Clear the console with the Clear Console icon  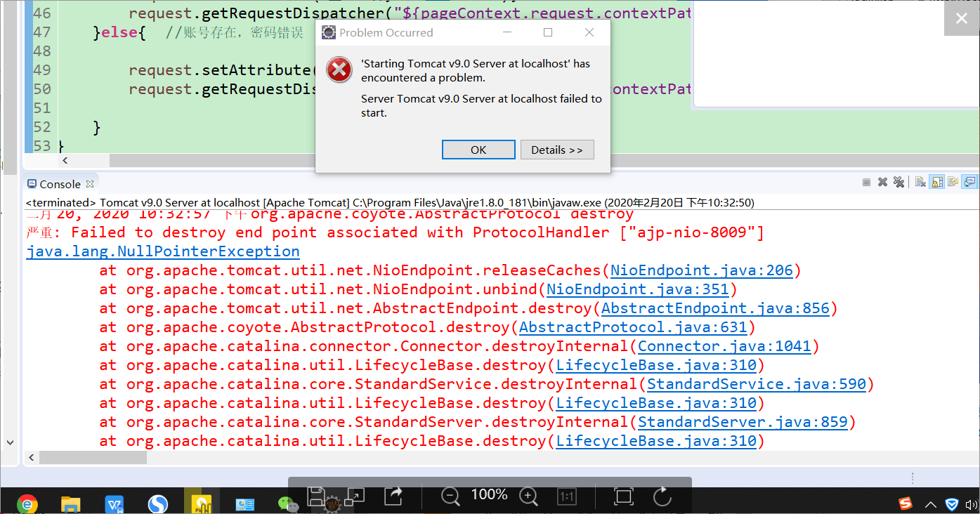click(x=920, y=183)
